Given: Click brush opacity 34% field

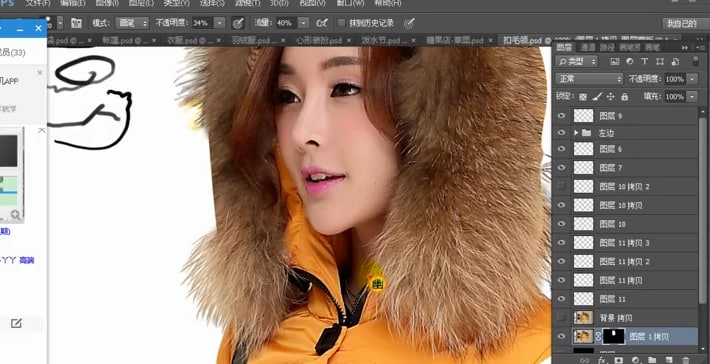Looking at the screenshot, I should tap(202, 23).
